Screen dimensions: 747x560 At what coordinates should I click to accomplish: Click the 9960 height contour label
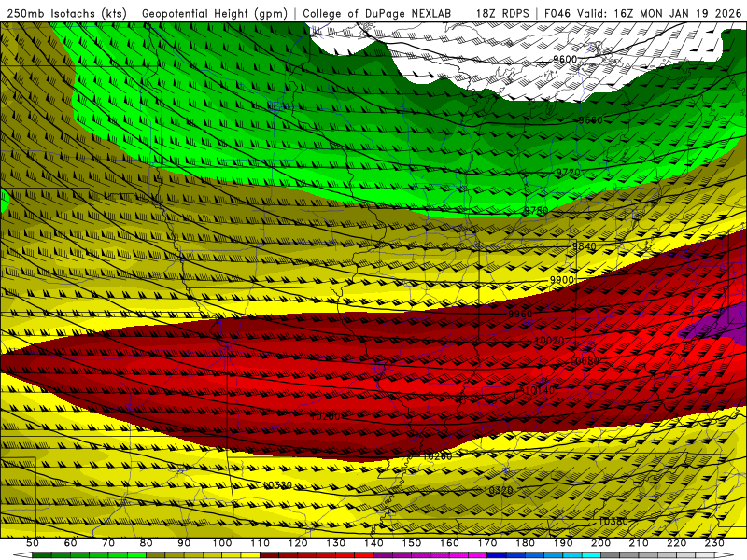click(x=520, y=314)
